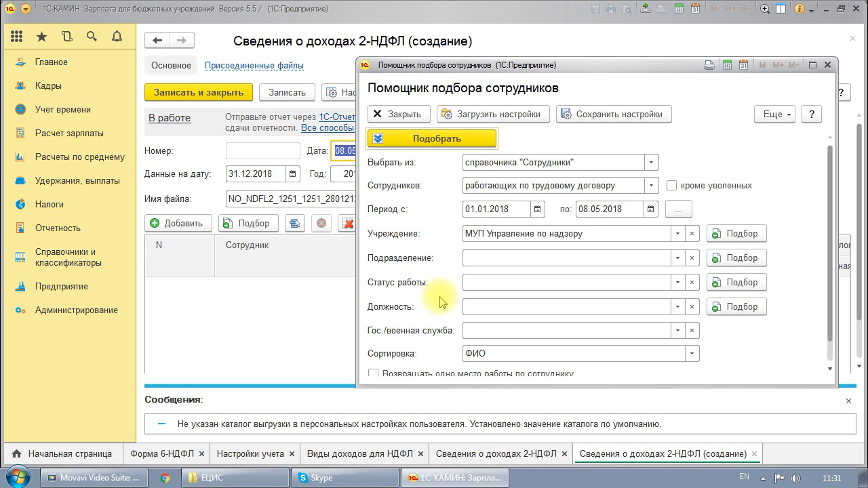The width and height of the screenshot is (868, 488).
Task: Open History scroll icon
Action: click(x=66, y=37)
